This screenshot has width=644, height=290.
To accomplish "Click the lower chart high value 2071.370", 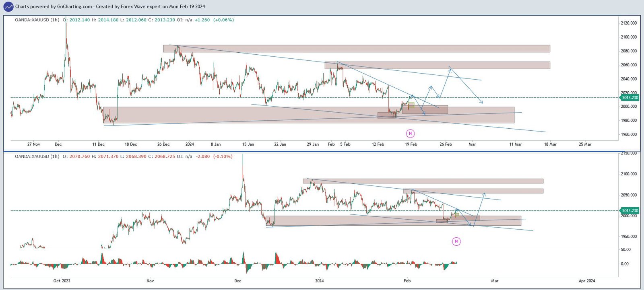I will coord(108,156).
